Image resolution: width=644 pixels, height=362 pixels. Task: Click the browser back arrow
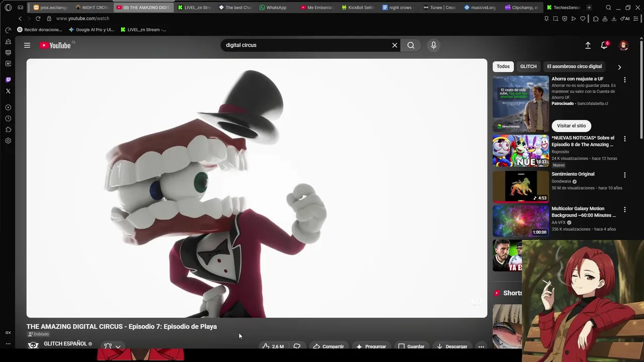click(x=20, y=19)
